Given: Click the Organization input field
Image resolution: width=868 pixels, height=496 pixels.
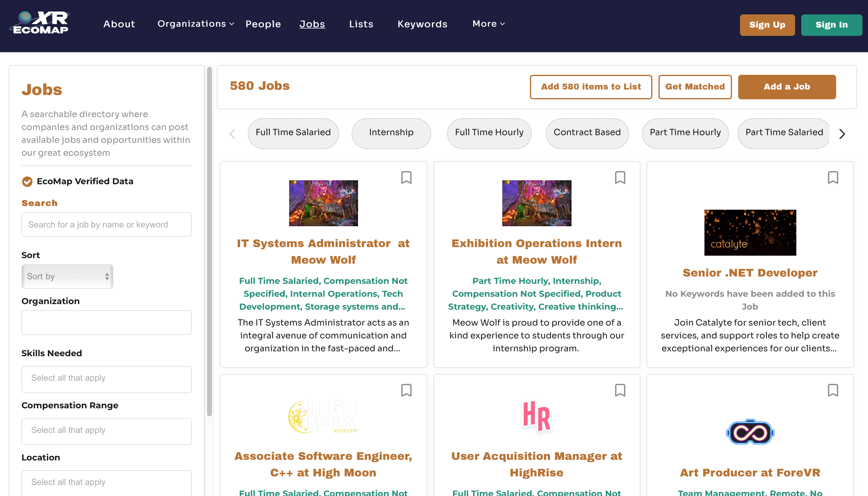Looking at the screenshot, I should [x=107, y=322].
